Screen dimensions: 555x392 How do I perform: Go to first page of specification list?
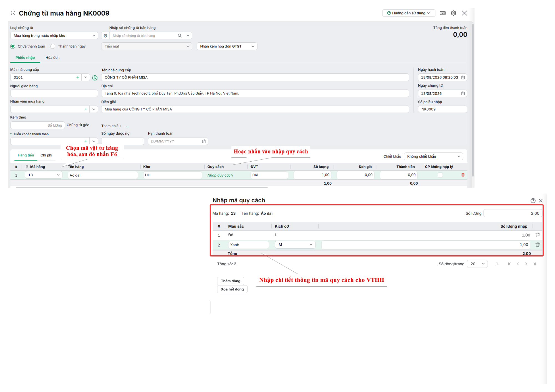[x=509, y=264]
